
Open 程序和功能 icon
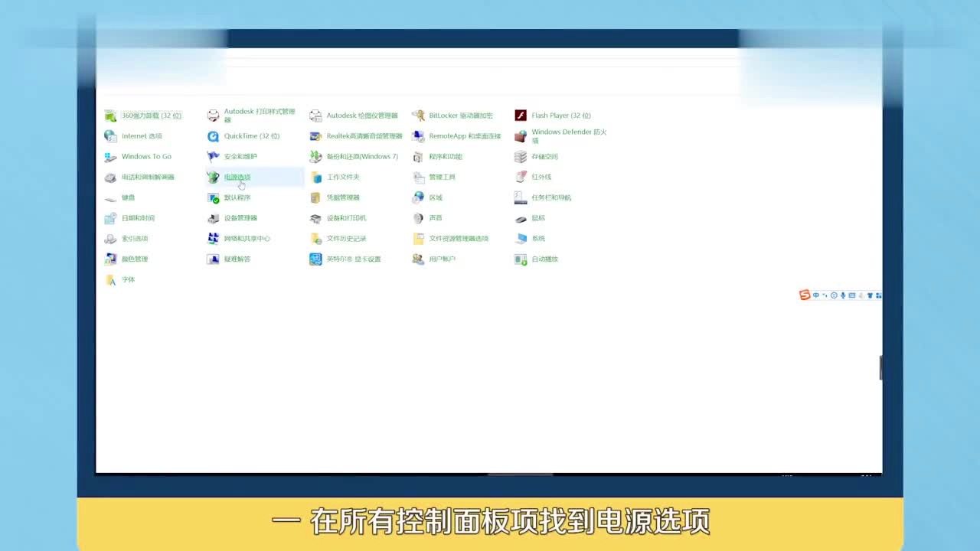[418, 157]
